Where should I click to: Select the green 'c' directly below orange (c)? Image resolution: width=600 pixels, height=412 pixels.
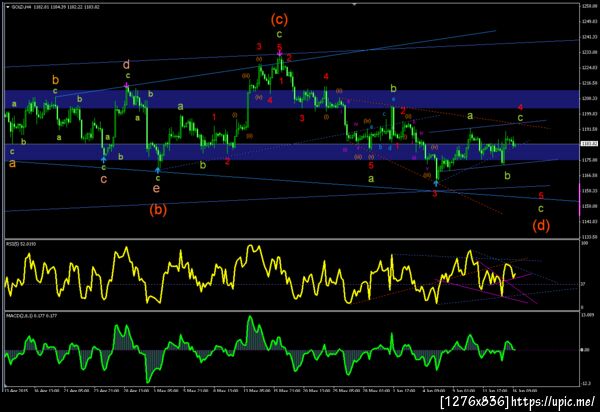279,34
